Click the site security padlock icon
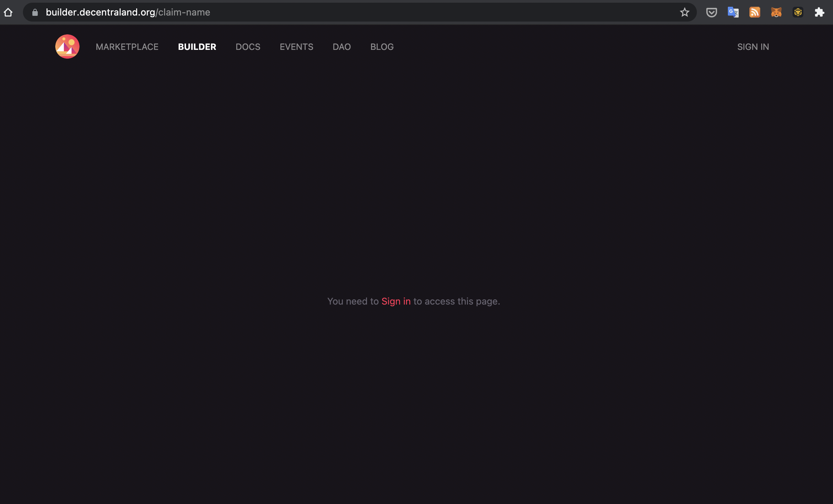This screenshot has width=833, height=504. (x=35, y=12)
